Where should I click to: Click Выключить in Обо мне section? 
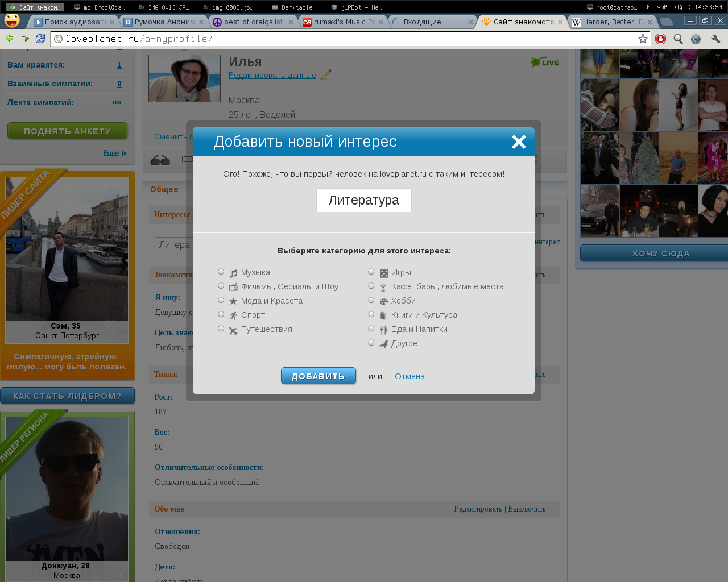527,509
